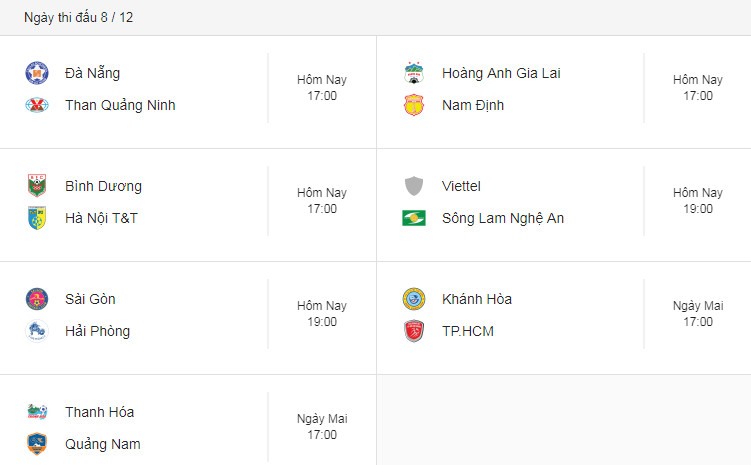Open the Sông Lam Nghệ An team link

[x=503, y=218]
